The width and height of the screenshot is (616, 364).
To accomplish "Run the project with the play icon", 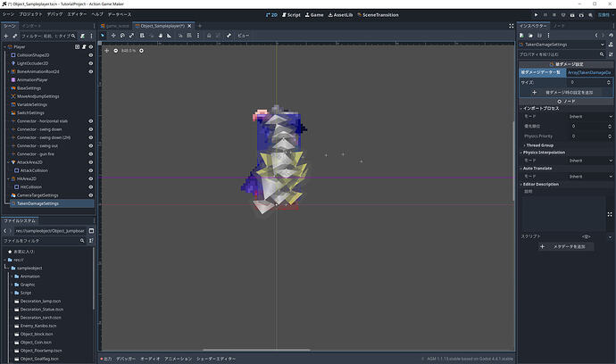I will click(537, 15).
